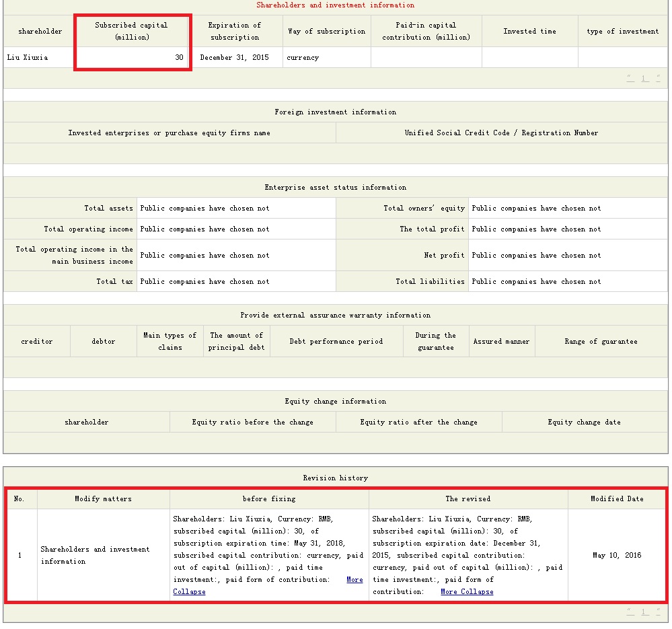Click the Collapse link in The revised column
The height and width of the screenshot is (629, 672).
(x=477, y=591)
